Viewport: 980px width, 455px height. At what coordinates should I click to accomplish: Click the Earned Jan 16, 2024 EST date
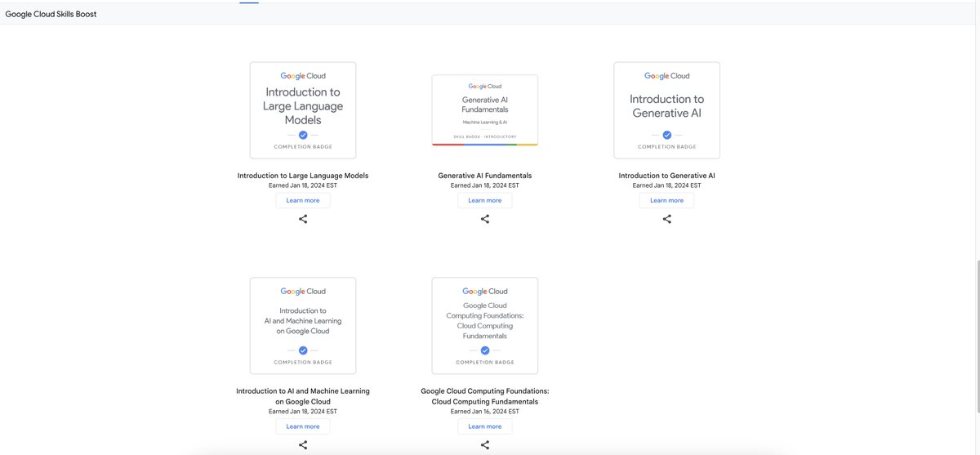pyautogui.click(x=485, y=412)
